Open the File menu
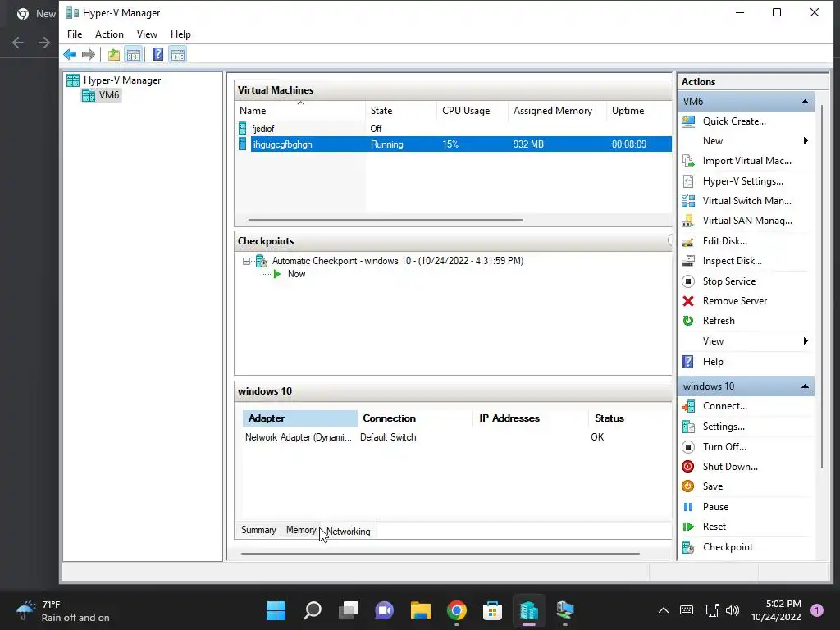Screen dimensions: 840x630 click(x=75, y=34)
